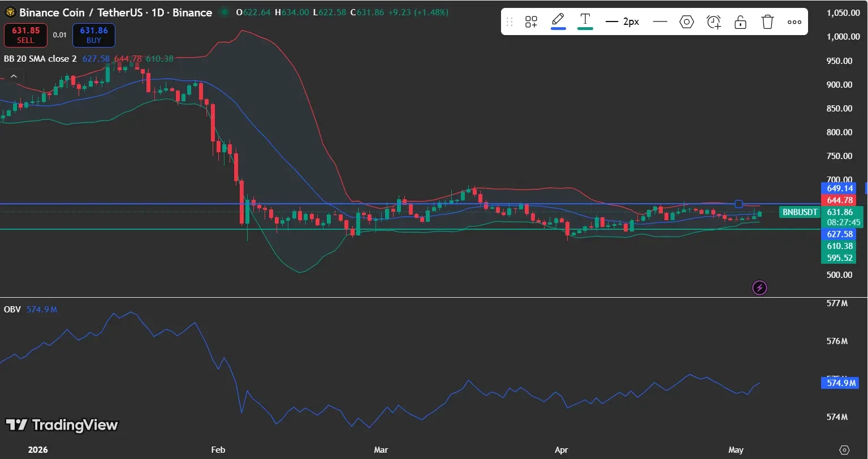
Task: Click the Mar label on the time axis
Action: pos(381,450)
